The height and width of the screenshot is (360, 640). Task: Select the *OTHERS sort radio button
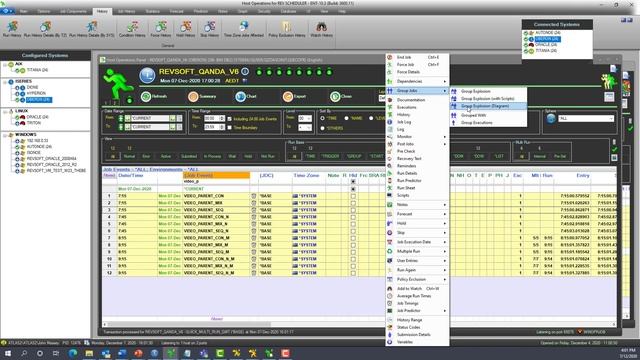coord(322,128)
